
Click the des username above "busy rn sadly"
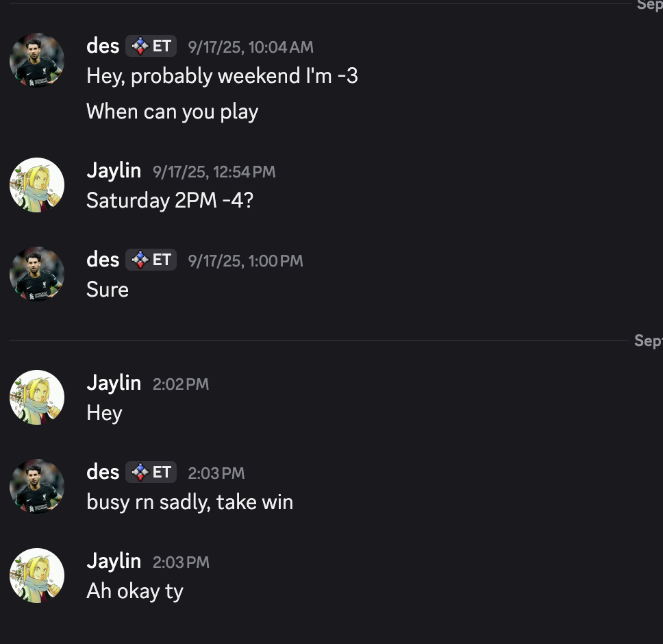tap(103, 472)
